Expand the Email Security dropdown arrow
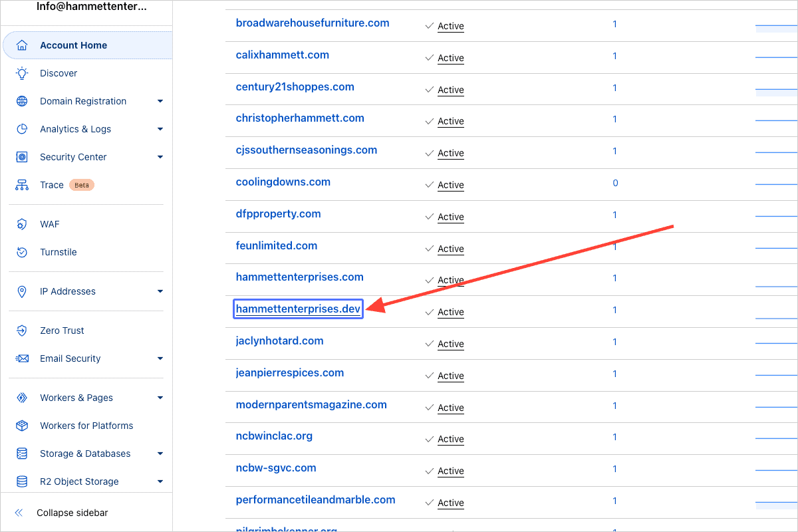798x532 pixels. pos(160,358)
